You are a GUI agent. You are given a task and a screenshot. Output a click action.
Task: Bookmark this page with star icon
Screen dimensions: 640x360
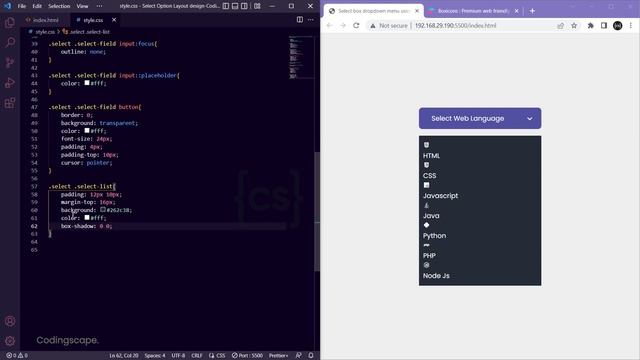click(574, 25)
